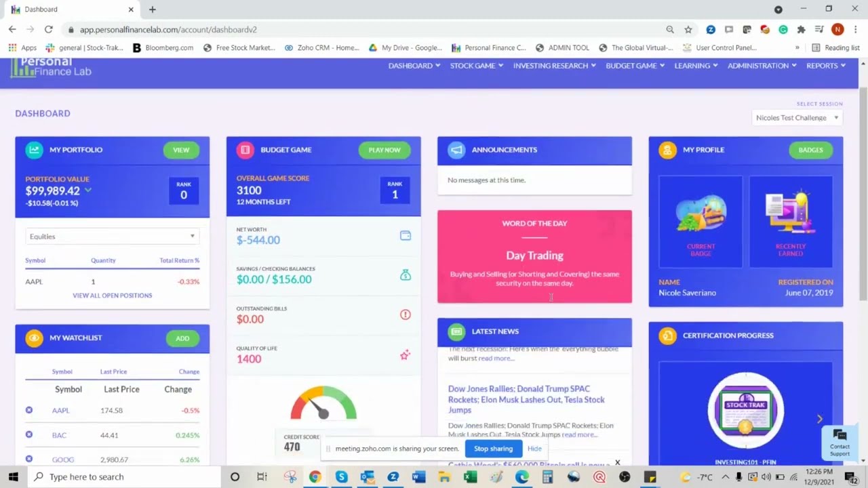Click the Add watchlist button
This screenshot has width=868, height=488.
pyautogui.click(x=182, y=338)
